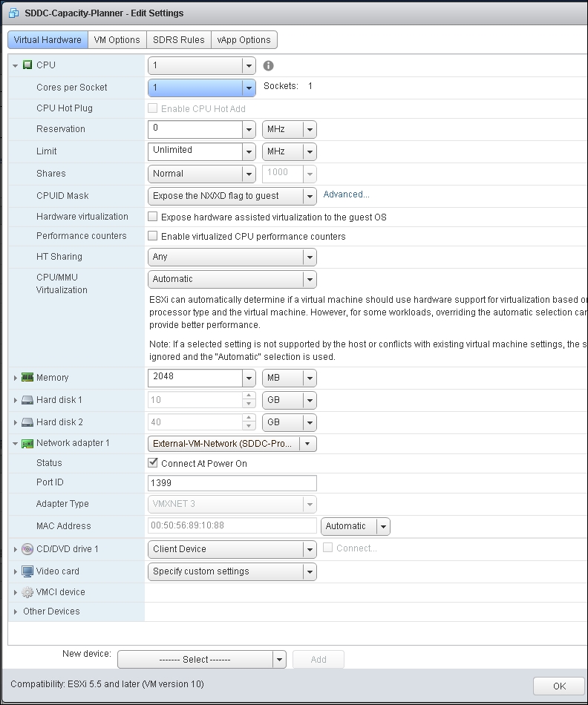This screenshot has height=705, width=588.
Task: Switch to VM Options tab
Action: [117, 39]
